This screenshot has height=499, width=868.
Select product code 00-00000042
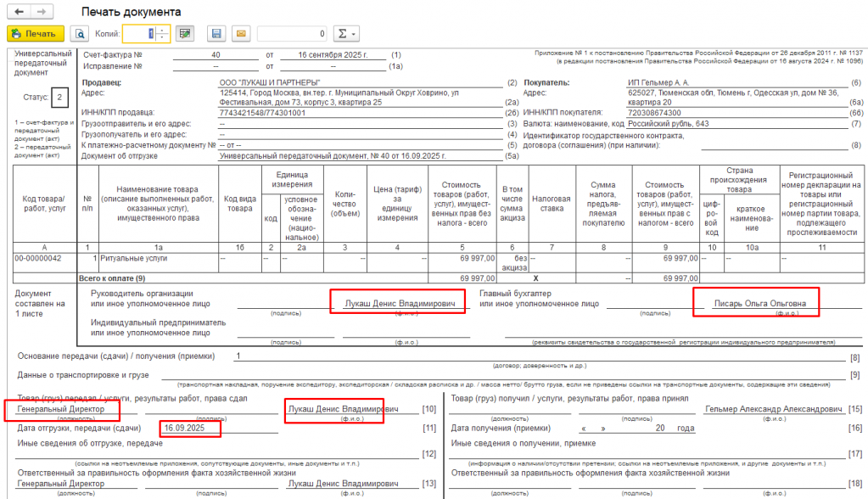point(38,259)
